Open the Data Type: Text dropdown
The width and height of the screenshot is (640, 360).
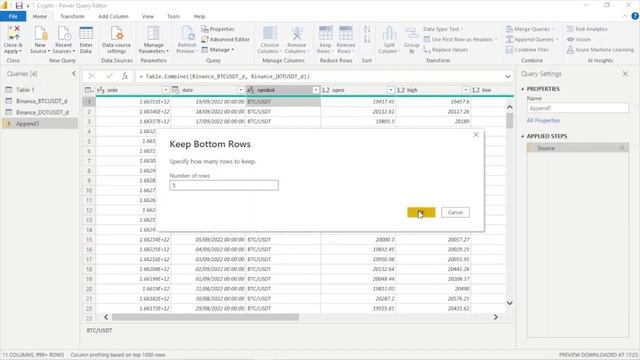click(x=443, y=29)
